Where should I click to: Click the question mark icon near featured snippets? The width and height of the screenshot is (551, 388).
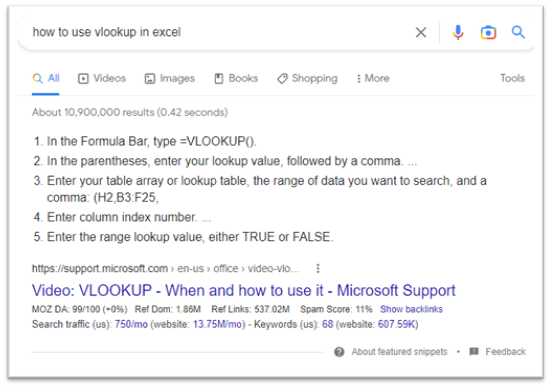339,351
